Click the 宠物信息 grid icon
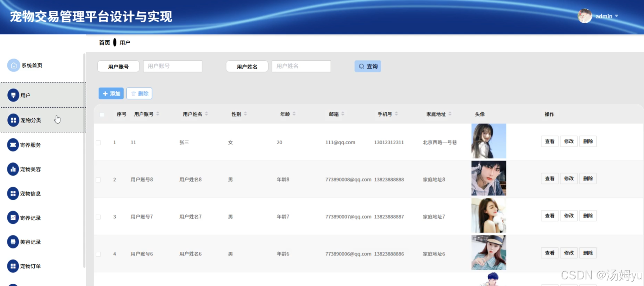Screen dimensions: 644x286 click(x=13, y=193)
